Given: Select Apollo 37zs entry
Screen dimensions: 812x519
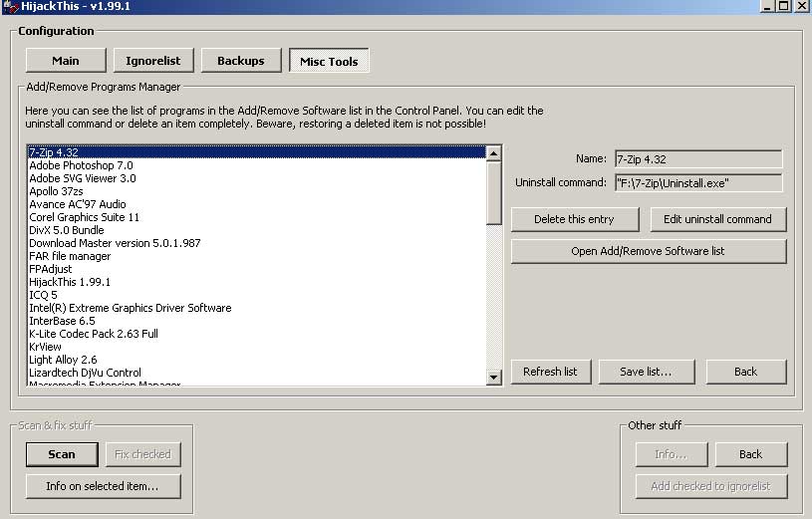Looking at the screenshot, I should click(257, 191).
